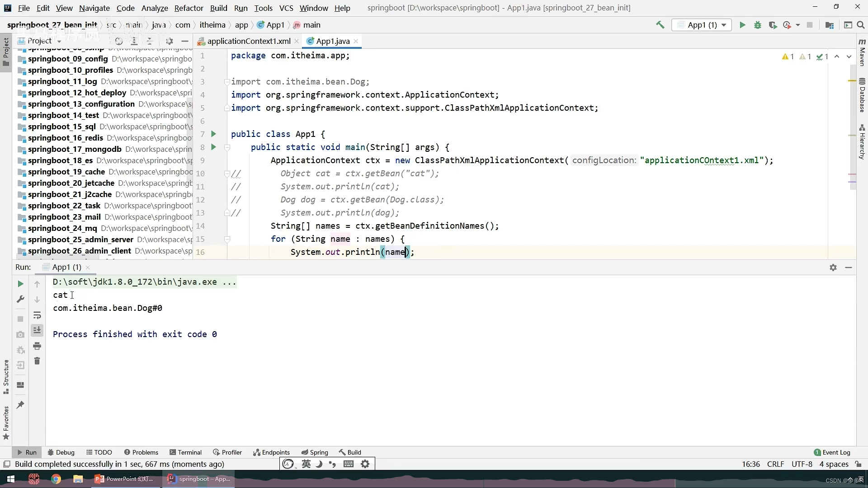Click the wrench icon in the Run panel

20,299
